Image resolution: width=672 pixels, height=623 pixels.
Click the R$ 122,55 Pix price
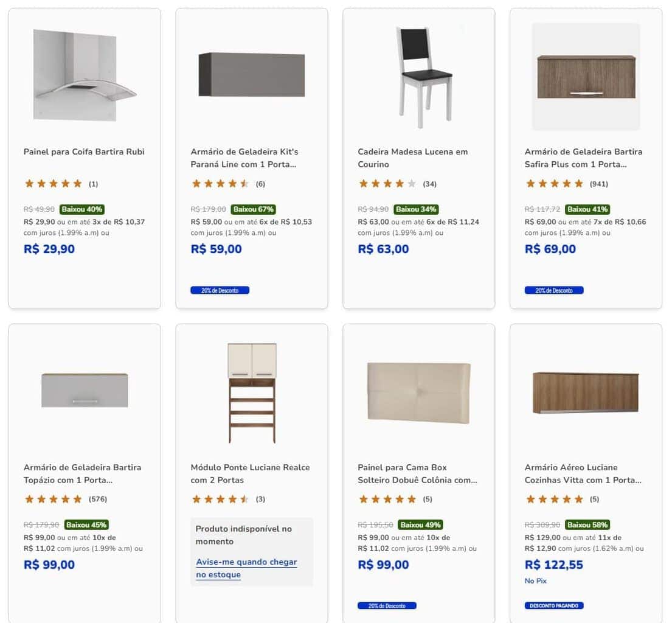pyautogui.click(x=554, y=565)
